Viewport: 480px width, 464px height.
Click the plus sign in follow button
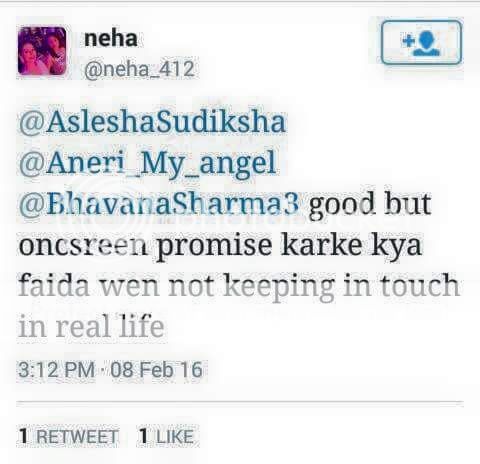pyautogui.click(x=408, y=41)
